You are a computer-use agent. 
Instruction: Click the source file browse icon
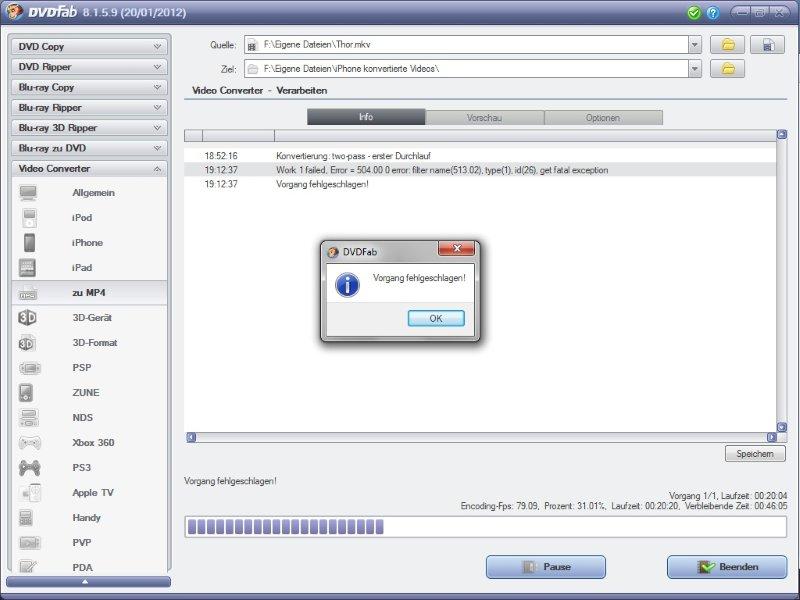(767, 45)
